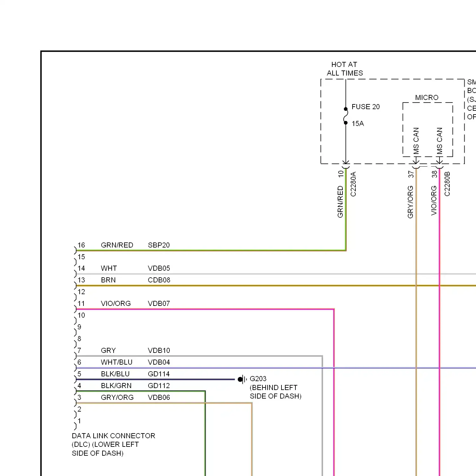Click the vertical GRY/ORG wire label
Viewport: 476px width, 476px height.
coord(410,202)
